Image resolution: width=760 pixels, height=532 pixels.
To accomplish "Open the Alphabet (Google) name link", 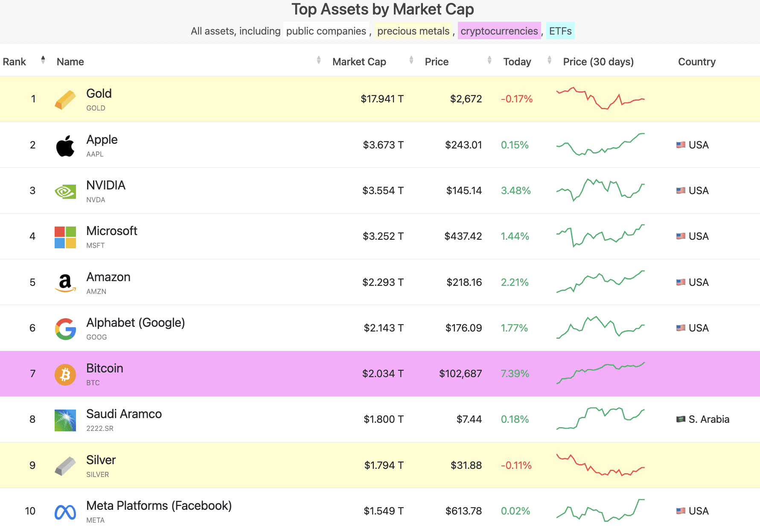I will pos(135,323).
